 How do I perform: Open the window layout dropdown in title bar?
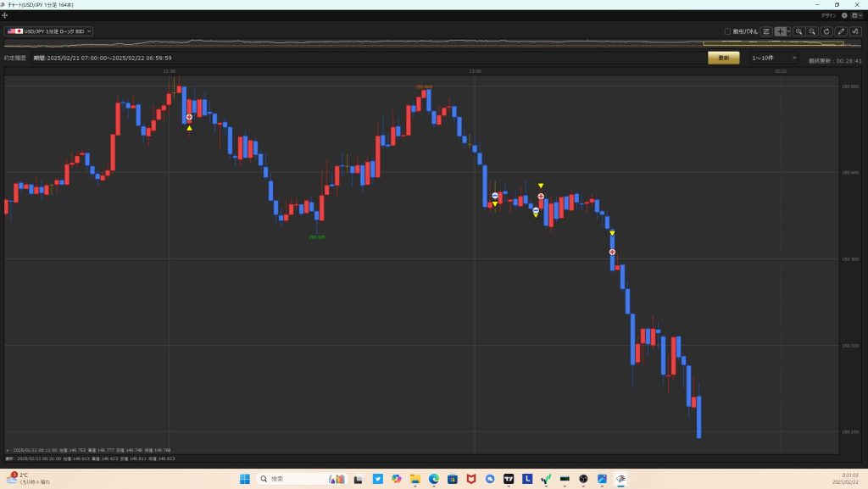(857, 15)
